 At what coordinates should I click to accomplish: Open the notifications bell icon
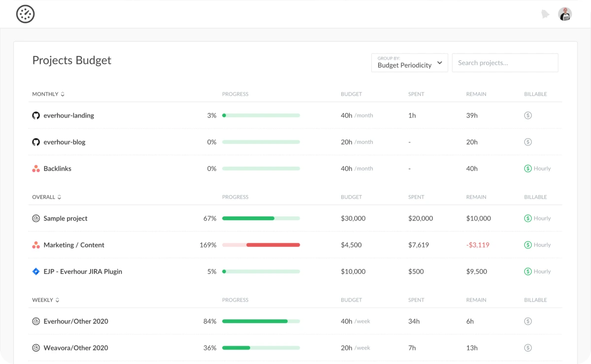[545, 14]
